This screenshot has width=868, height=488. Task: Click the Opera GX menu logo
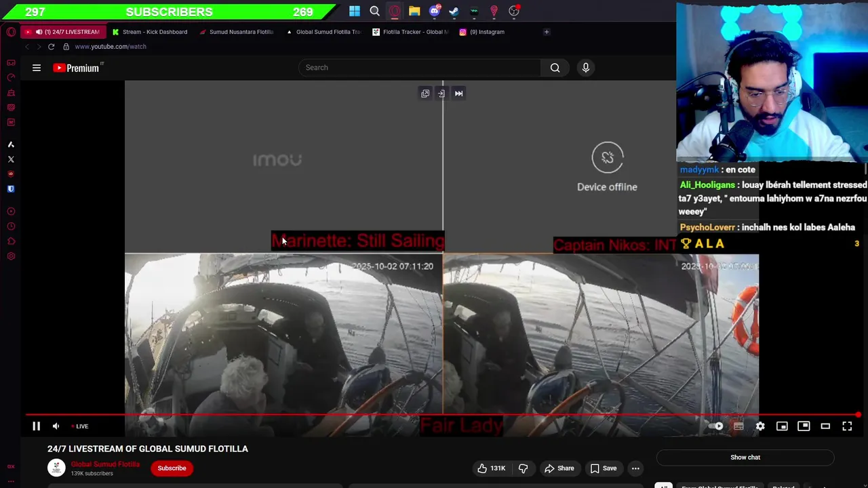11,32
